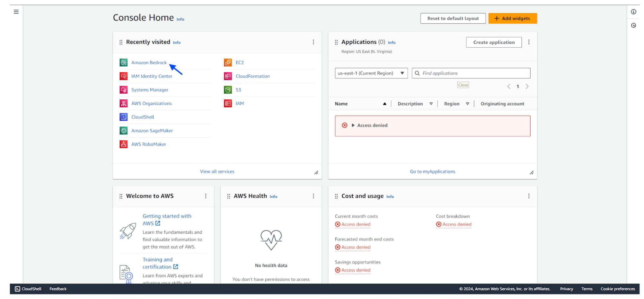Click the Amazon Bedrock service icon
The height and width of the screenshot is (299, 644).
[124, 62]
